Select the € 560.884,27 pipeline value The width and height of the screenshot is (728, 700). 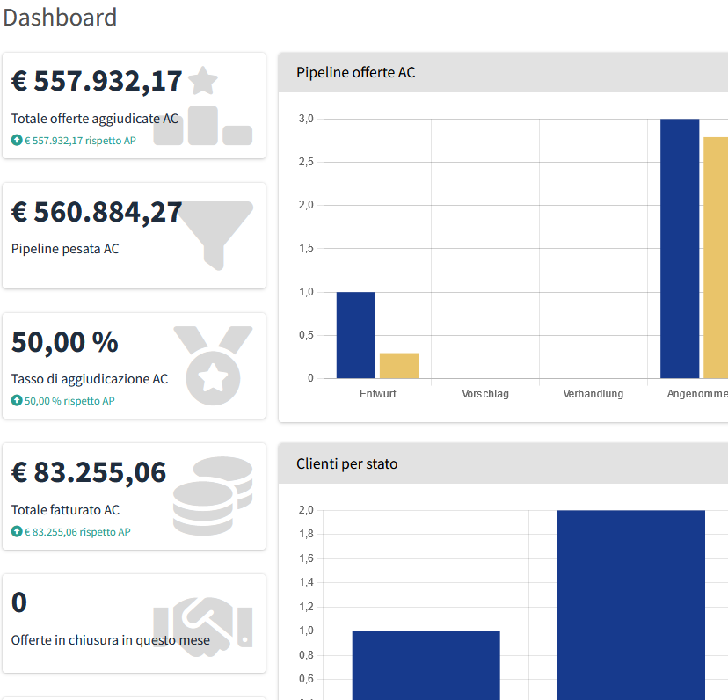(97, 212)
